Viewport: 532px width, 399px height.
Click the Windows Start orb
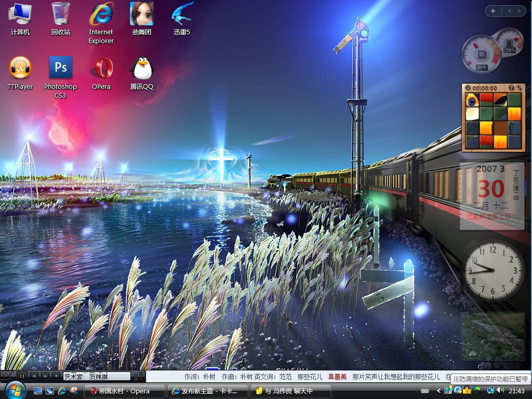point(15,390)
